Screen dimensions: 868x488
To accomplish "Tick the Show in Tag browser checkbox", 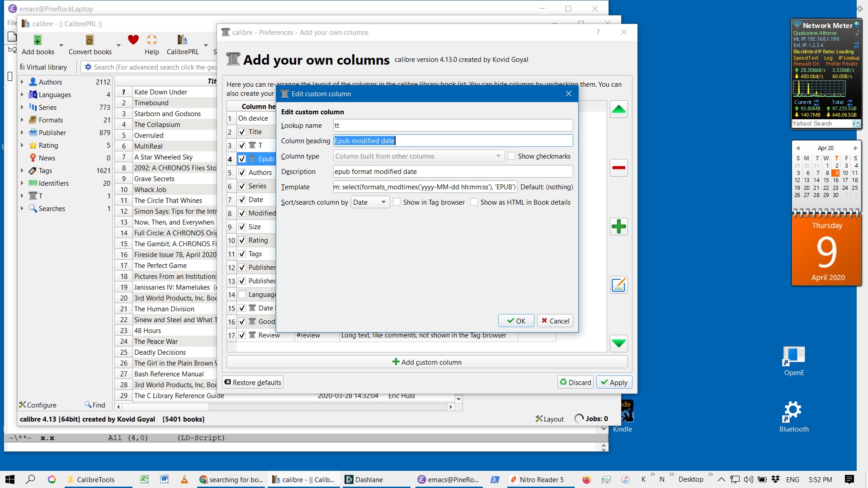I will tap(397, 202).
